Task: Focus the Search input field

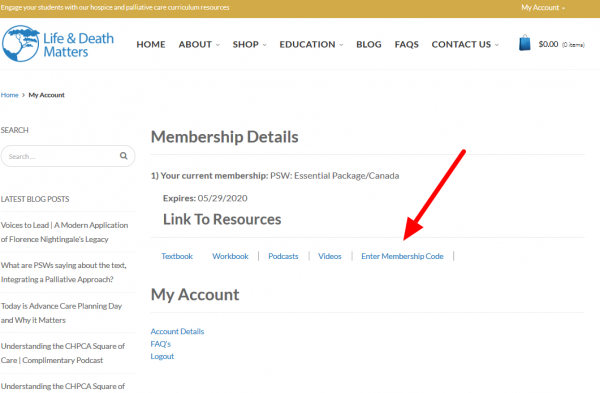Action: (68, 156)
